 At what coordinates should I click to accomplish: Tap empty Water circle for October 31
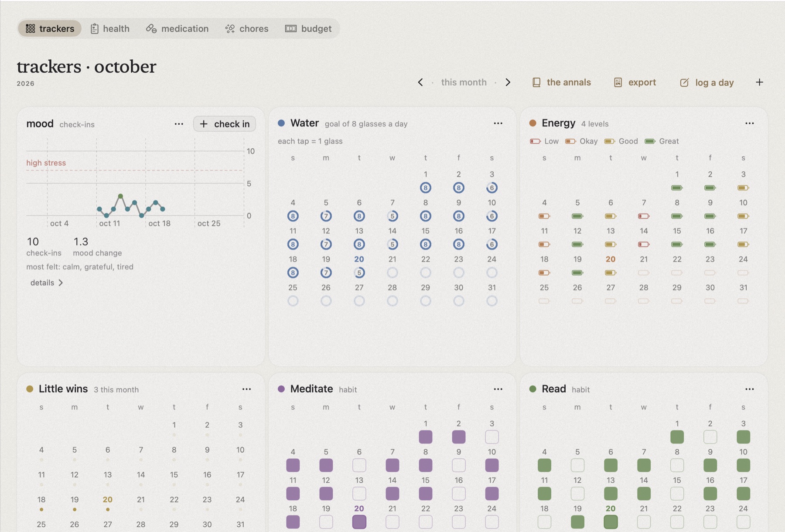tap(491, 301)
